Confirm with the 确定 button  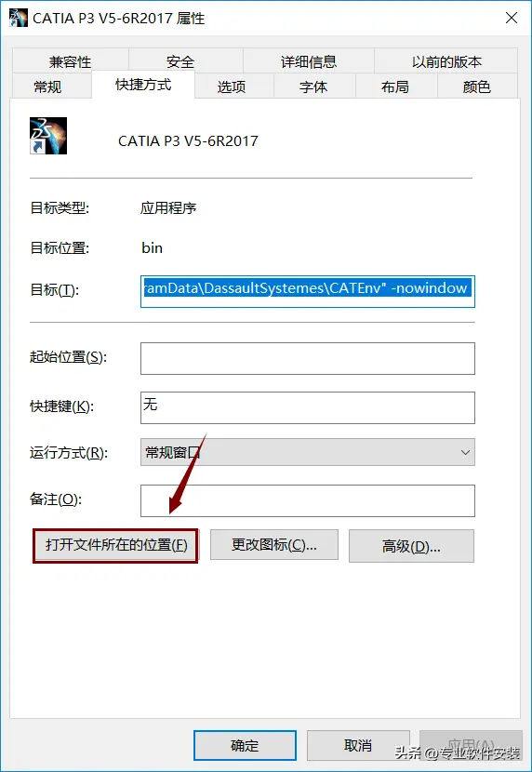tap(245, 745)
